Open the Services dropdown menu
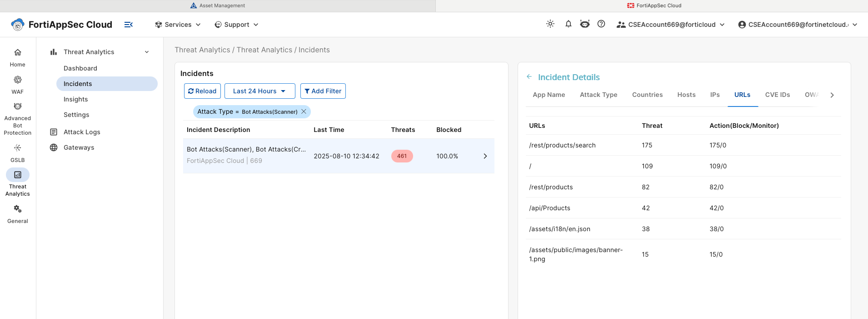 click(178, 25)
